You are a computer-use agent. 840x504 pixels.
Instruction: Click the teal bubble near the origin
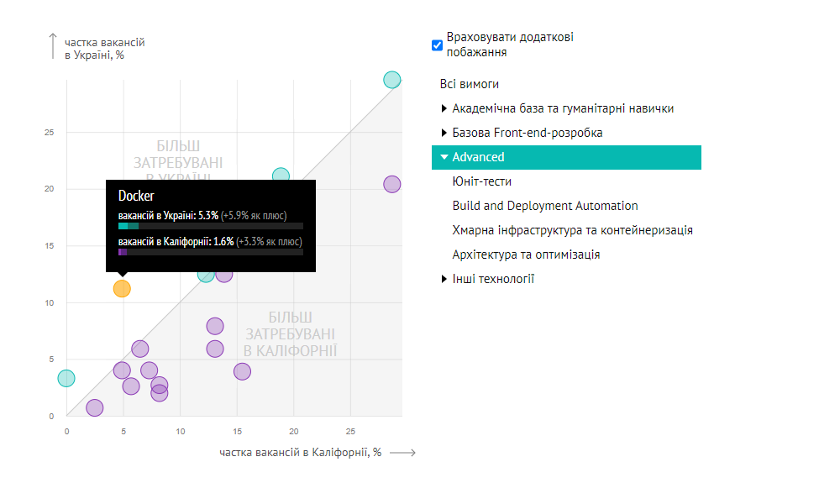click(66, 378)
